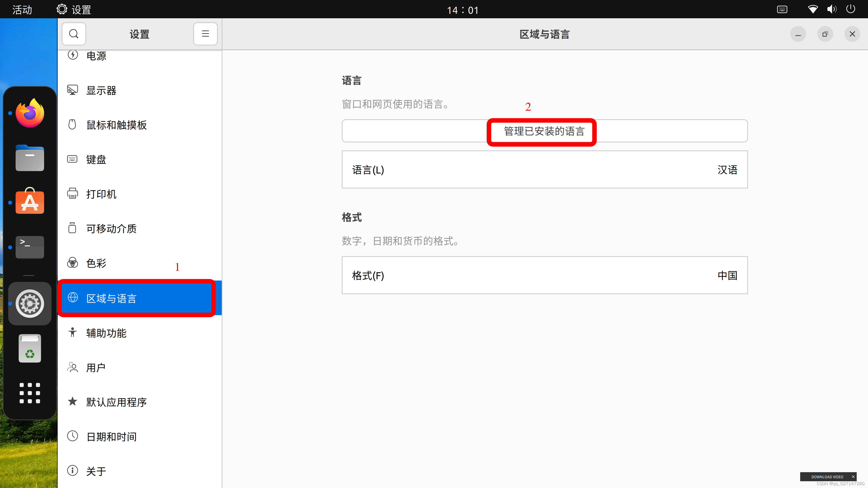Go to Keyboard settings
This screenshot has height=488, width=868.
96,159
